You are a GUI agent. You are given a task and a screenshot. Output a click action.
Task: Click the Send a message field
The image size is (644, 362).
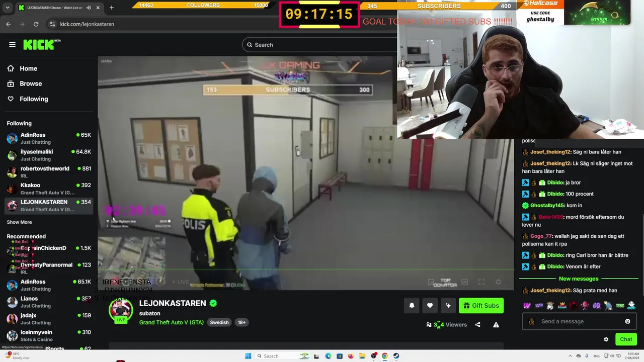pos(578,321)
